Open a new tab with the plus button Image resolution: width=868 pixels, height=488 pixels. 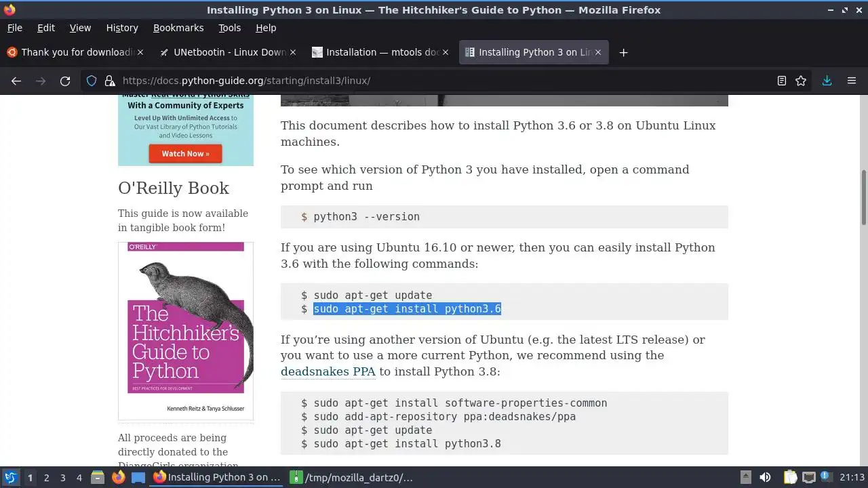click(x=623, y=52)
